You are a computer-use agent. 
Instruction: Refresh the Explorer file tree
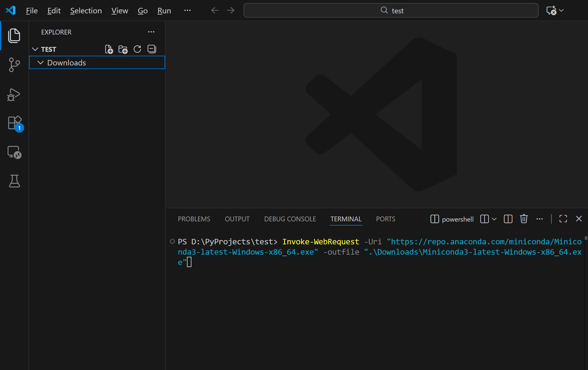pos(137,49)
